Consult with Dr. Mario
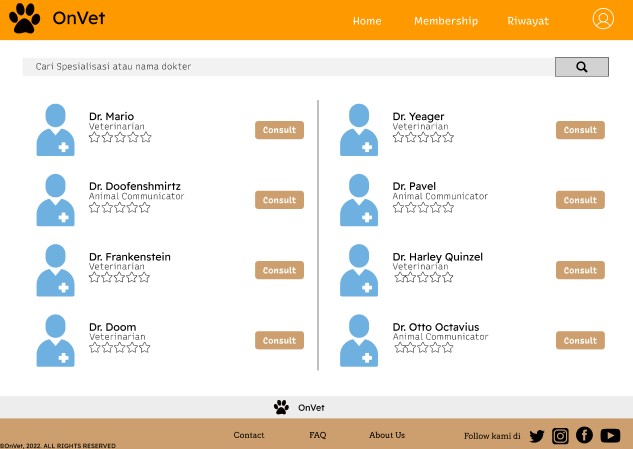 (x=279, y=130)
